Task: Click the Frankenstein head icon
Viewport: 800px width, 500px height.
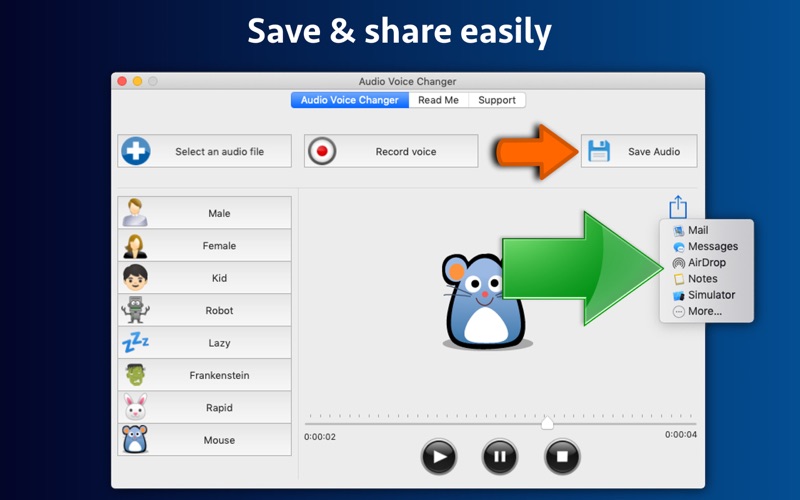Action: click(135, 375)
